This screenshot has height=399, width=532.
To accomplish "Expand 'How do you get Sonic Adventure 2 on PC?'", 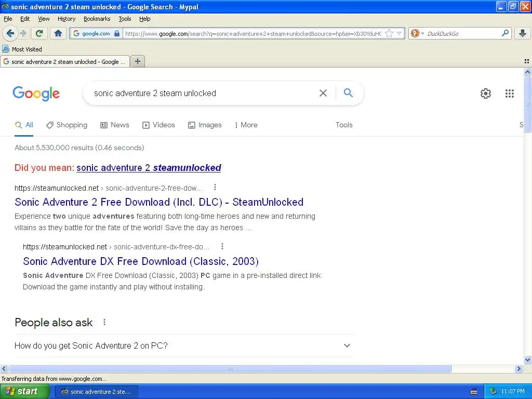I will point(183,345).
